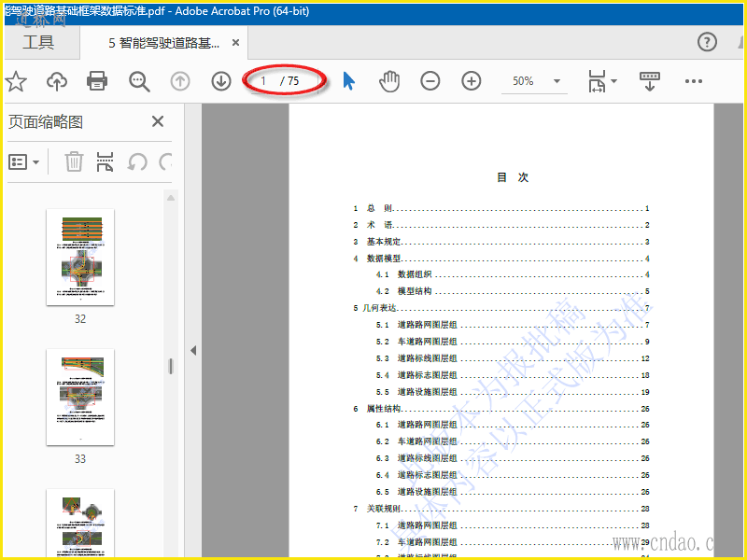Zoom out with minus icon

[x=430, y=81]
